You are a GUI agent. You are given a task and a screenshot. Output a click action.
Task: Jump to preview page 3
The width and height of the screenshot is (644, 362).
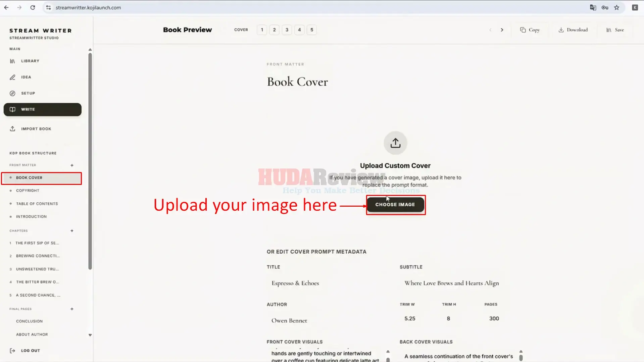287,30
